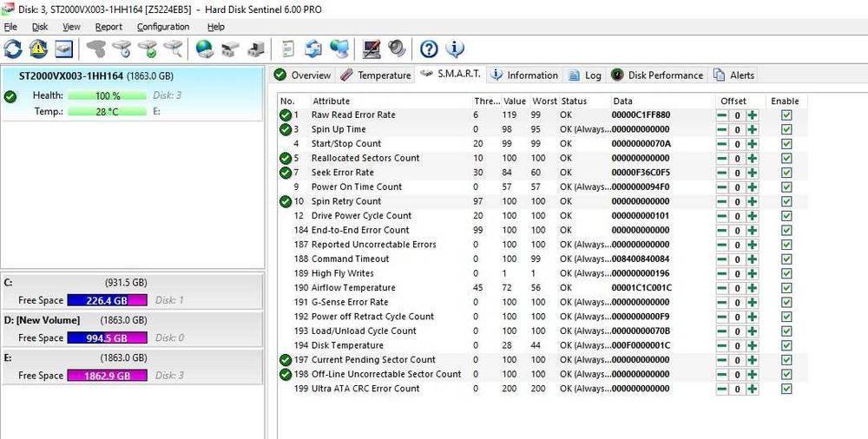This screenshot has height=439, width=868.
Task: Uncheck Enable for Disk Temperature
Action: click(x=786, y=345)
